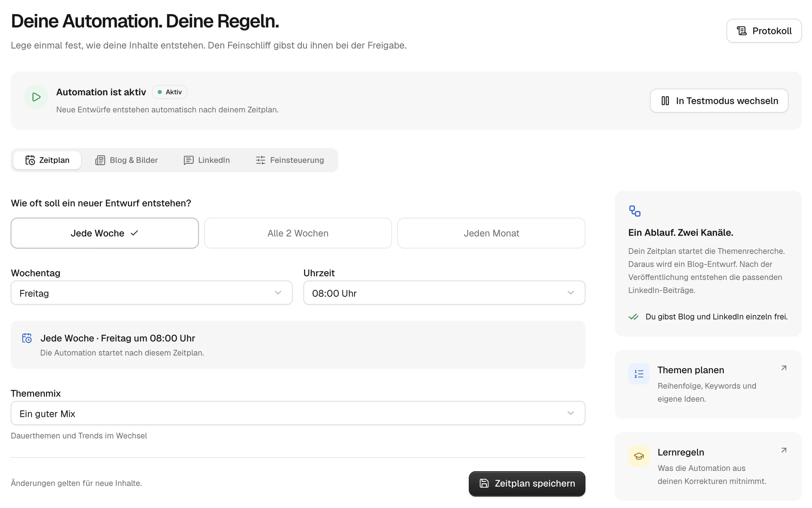Click the chevron in the Uhrzeit field

tap(571, 293)
